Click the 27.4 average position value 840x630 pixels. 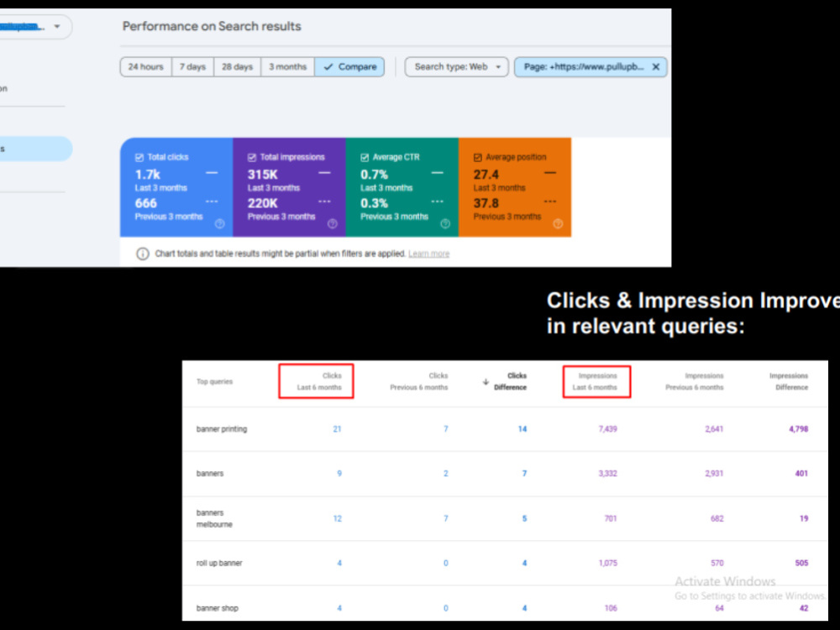pos(486,175)
